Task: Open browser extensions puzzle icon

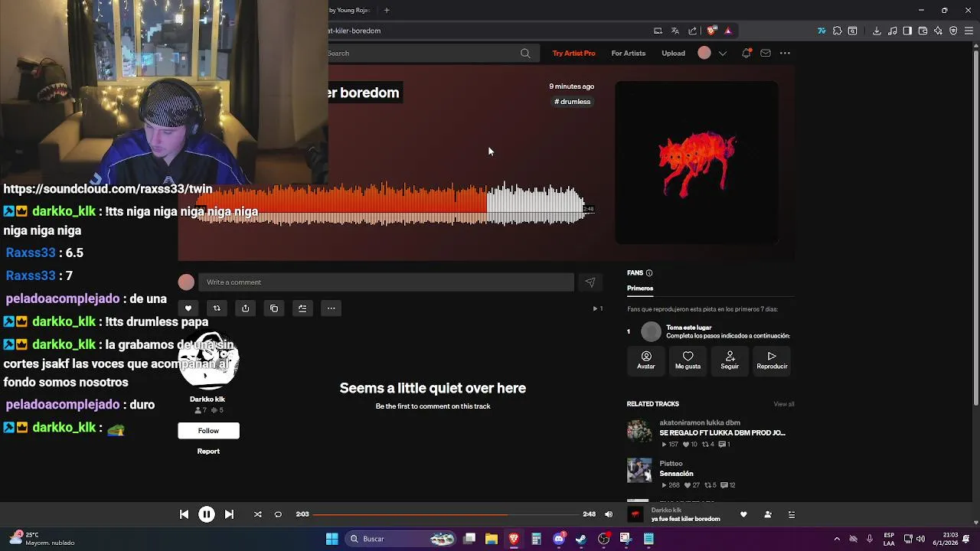Action: [x=837, y=31]
